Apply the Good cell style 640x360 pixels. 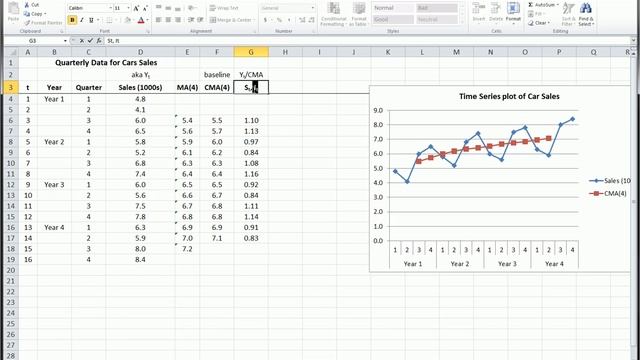pyautogui.click(x=392, y=20)
